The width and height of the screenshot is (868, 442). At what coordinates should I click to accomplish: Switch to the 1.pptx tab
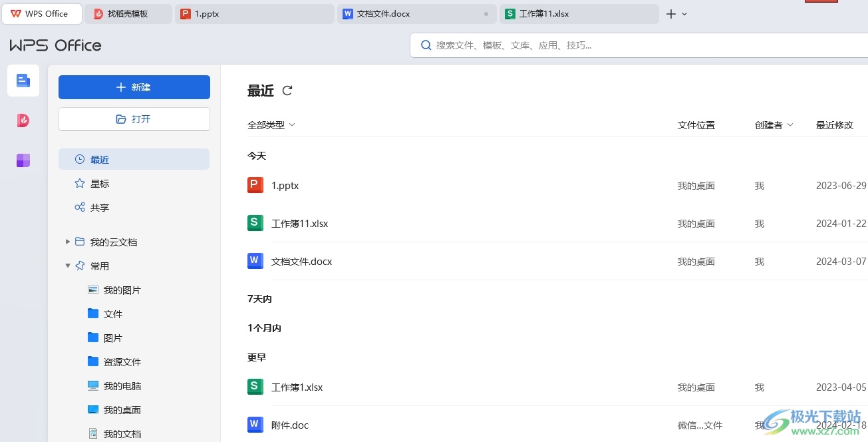(x=255, y=14)
